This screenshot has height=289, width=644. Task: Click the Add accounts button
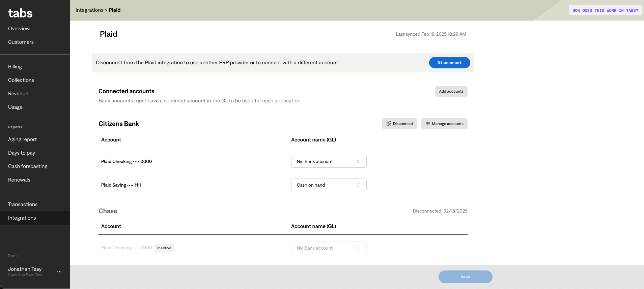tap(451, 91)
